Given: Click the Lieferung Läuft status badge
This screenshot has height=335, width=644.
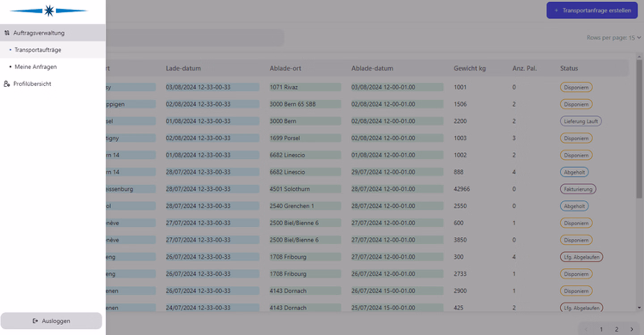Looking at the screenshot, I should click(580, 121).
